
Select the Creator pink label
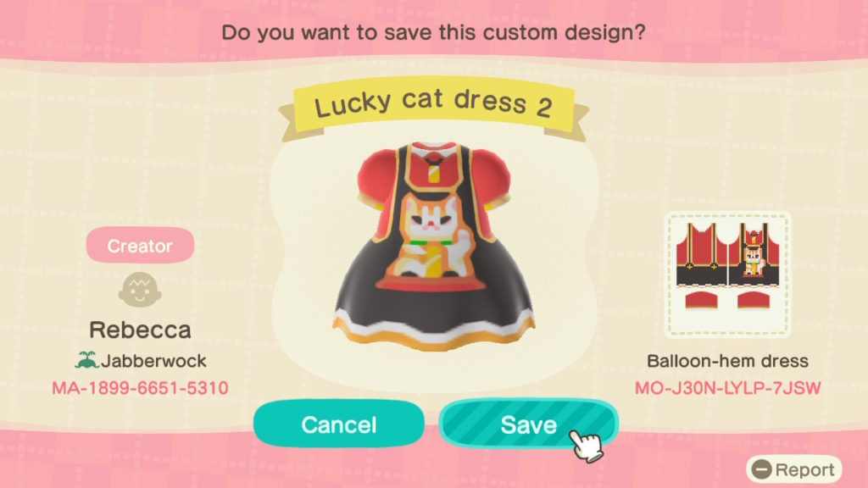140,245
